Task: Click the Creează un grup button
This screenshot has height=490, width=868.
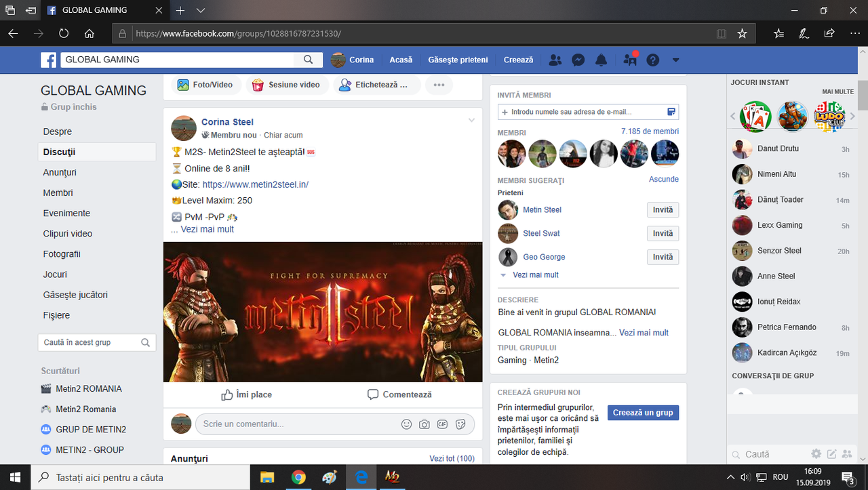Action: click(x=643, y=413)
